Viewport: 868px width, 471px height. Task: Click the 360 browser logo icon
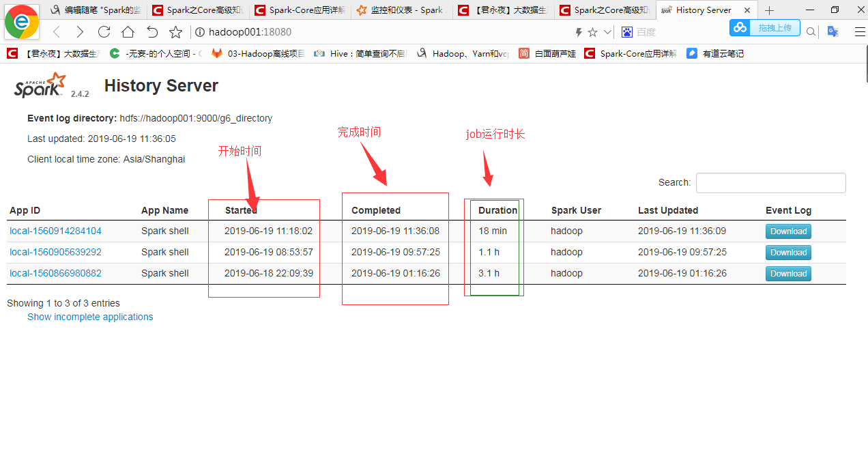point(21,21)
